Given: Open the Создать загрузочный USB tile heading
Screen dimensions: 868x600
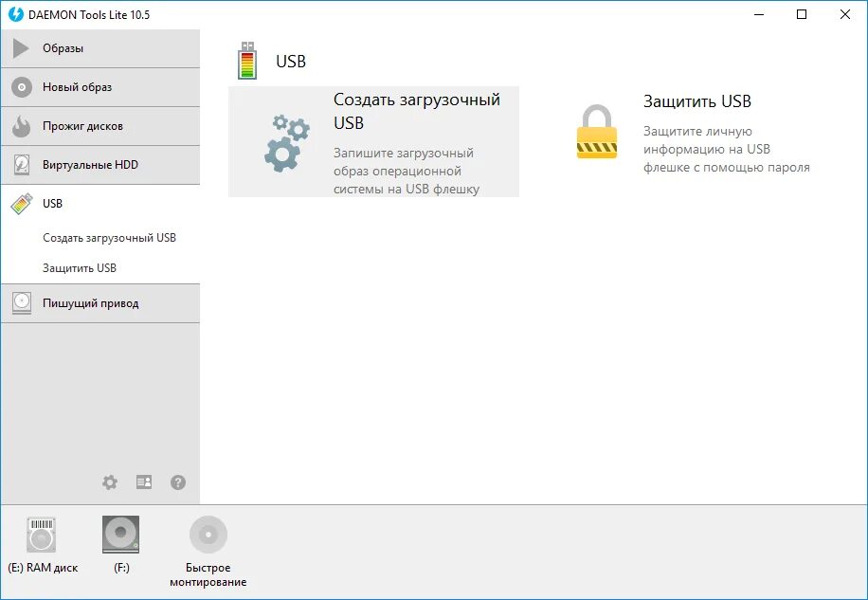Looking at the screenshot, I should click(x=417, y=111).
